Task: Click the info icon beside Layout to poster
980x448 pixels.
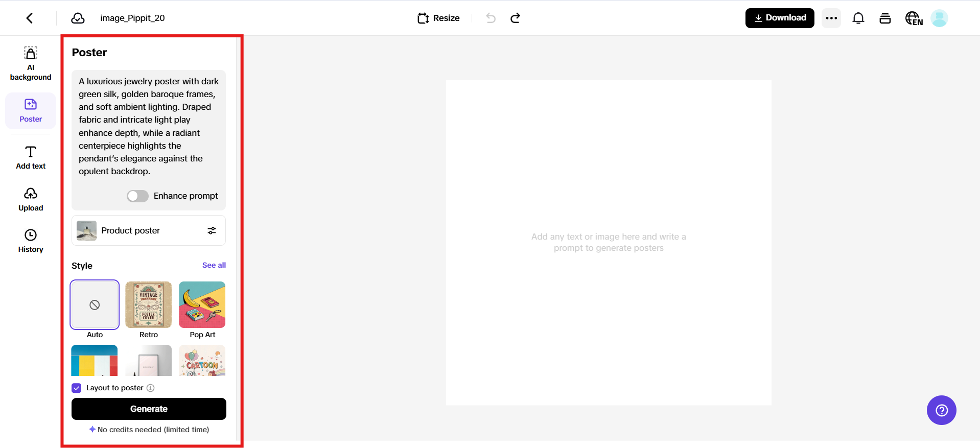Action: pos(151,388)
